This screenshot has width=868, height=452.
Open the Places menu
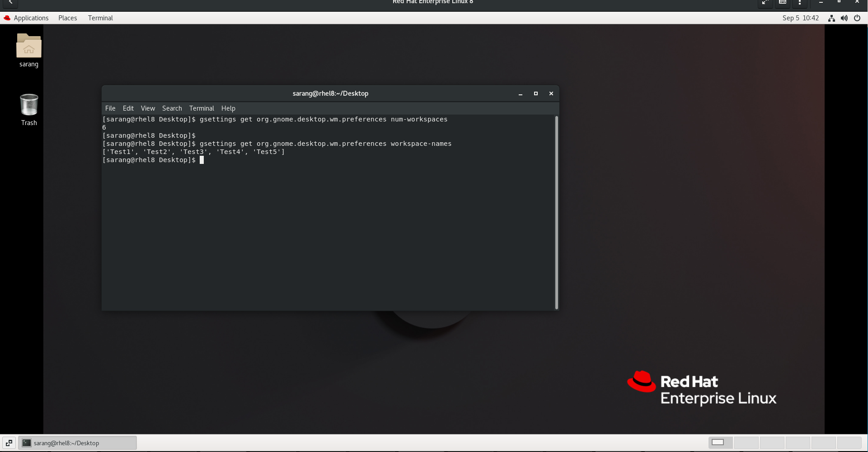(68, 18)
